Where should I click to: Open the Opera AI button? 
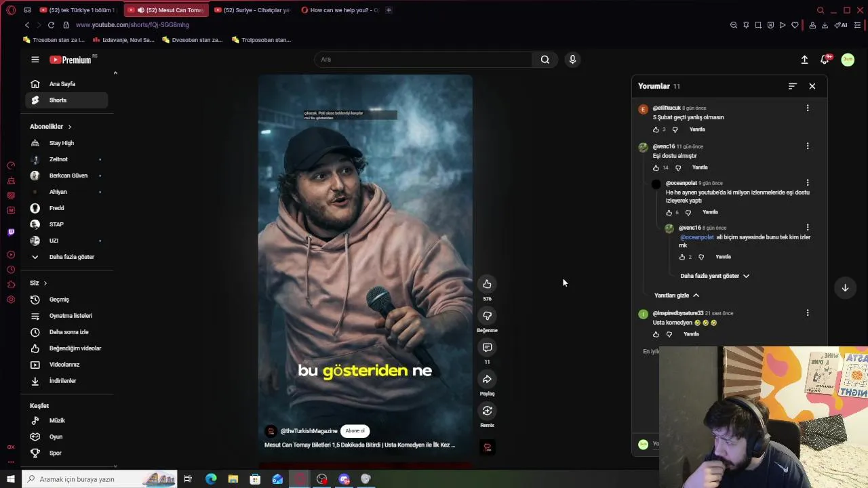[841, 25]
